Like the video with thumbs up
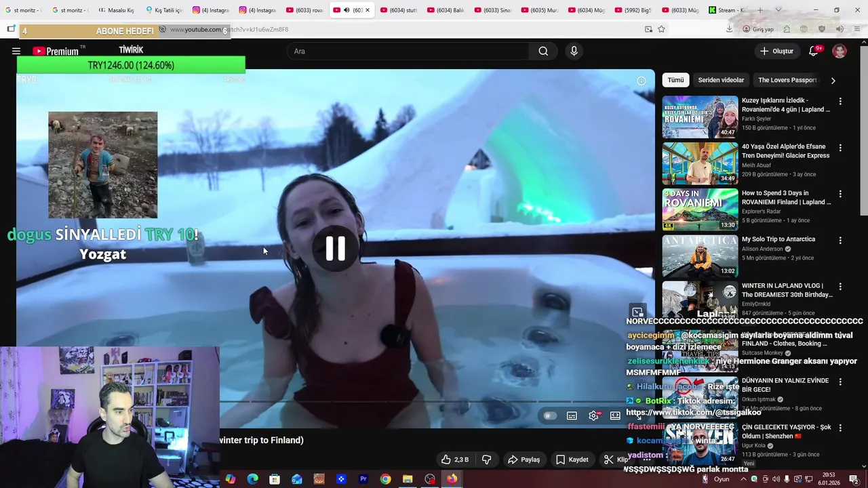Screen dimensions: 868x488 point(455,460)
